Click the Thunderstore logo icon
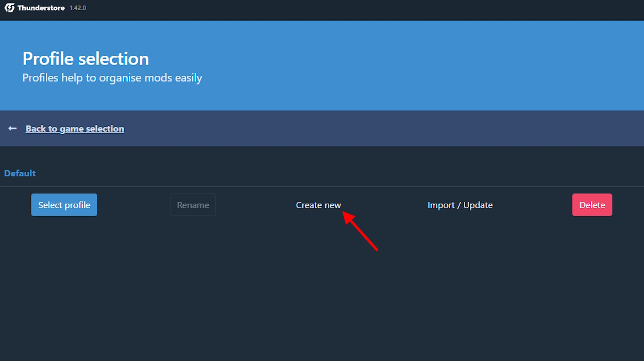Screen dimensions: 644x361 click(9, 8)
